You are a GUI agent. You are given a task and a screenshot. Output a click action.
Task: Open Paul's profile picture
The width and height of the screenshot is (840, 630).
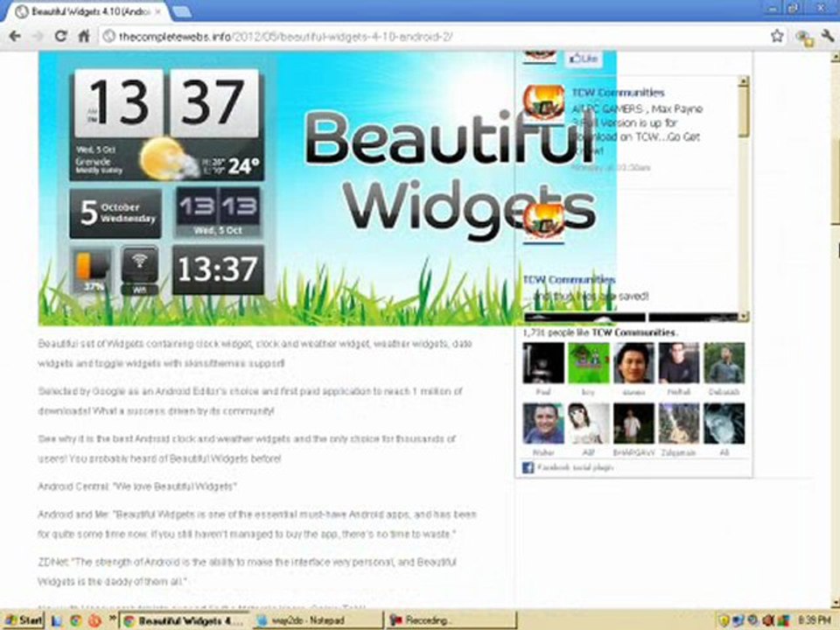[x=543, y=362]
